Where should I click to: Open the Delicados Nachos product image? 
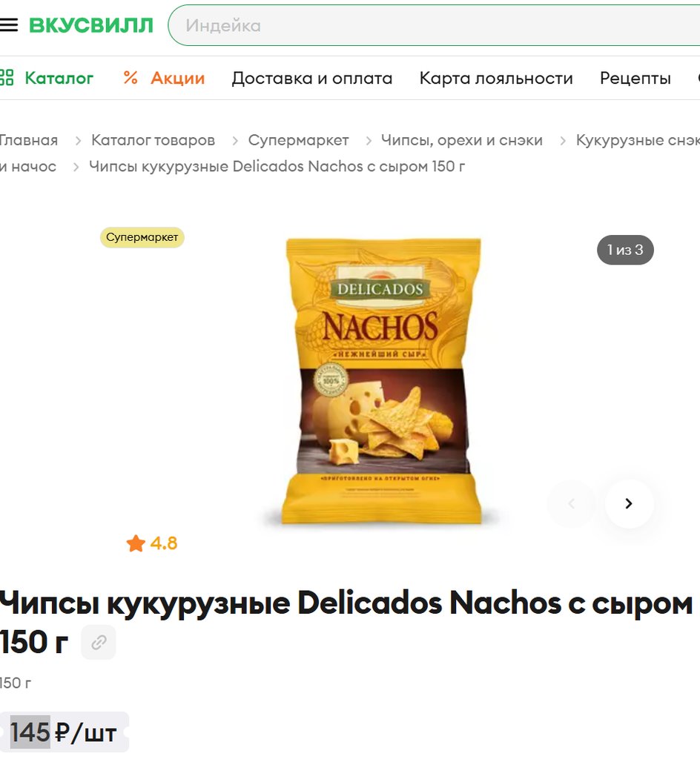click(x=383, y=381)
